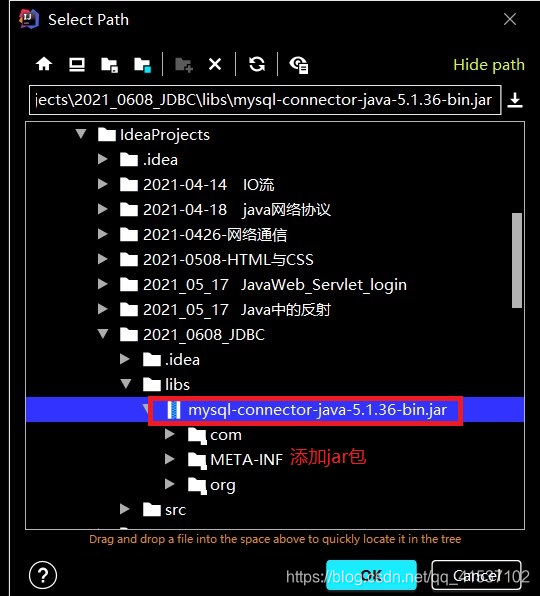
Task: Expand the JavaWeb_Servlet_login folder arrow
Action: [x=103, y=284]
